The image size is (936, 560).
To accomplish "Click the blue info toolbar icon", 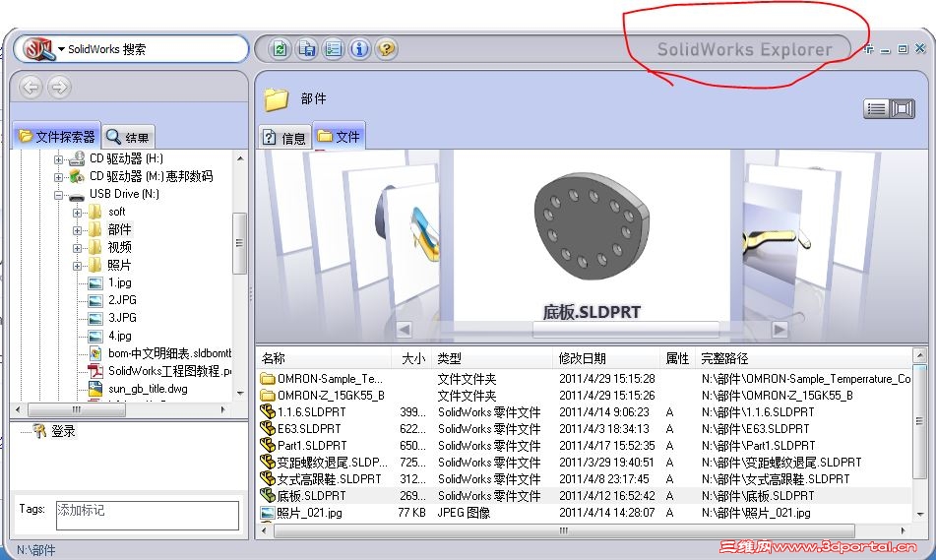I will [x=359, y=49].
